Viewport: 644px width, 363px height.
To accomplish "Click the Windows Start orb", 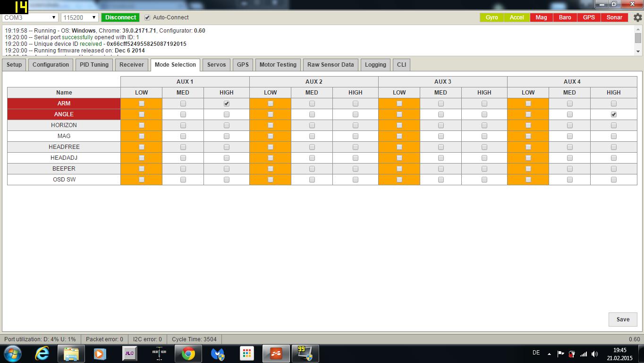I will pos(13,354).
